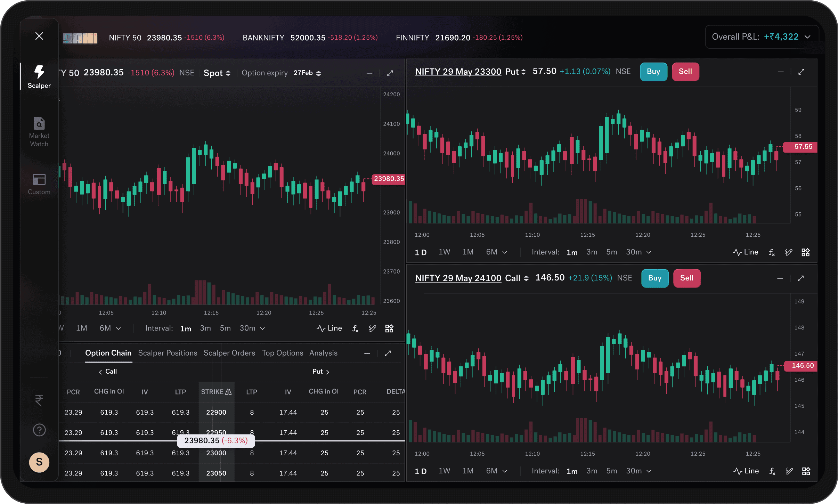Select the drawing tools icon on the NIFTY 50 chart

(x=372, y=328)
